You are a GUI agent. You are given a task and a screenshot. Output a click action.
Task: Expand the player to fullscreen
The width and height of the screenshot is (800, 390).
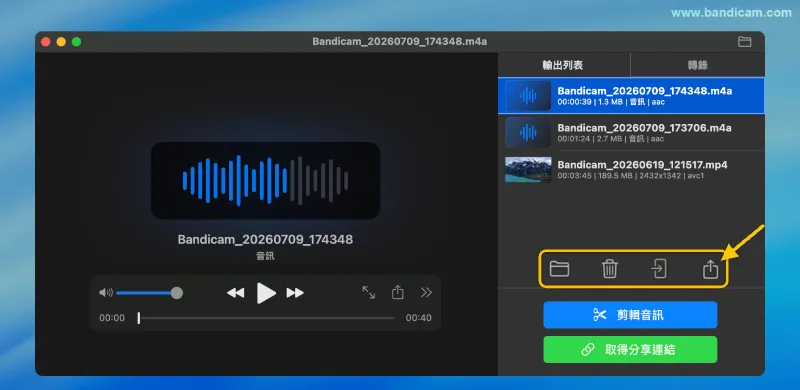369,292
